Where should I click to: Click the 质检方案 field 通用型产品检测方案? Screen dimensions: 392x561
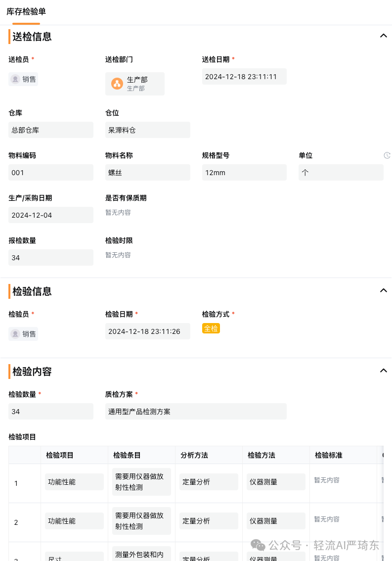tap(196, 412)
